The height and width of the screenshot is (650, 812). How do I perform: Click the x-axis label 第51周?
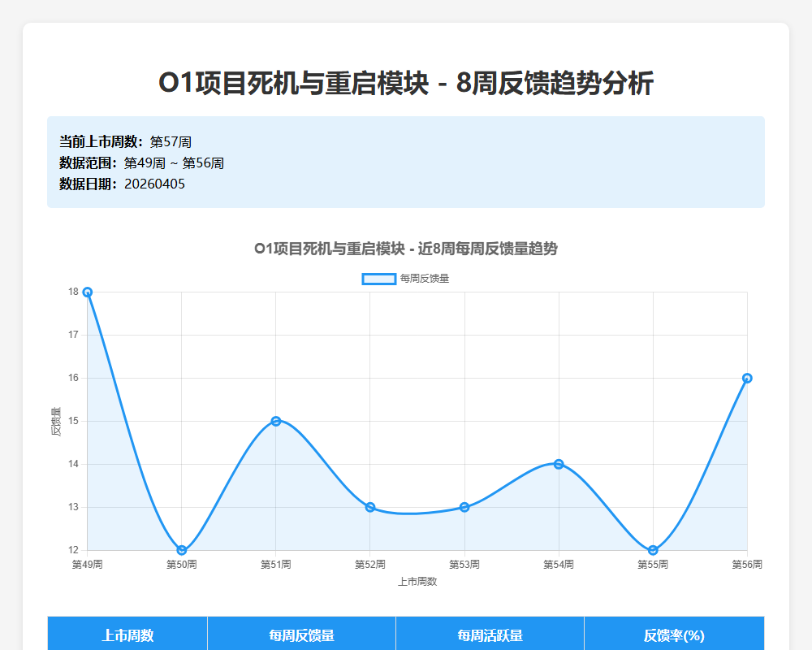point(276,564)
